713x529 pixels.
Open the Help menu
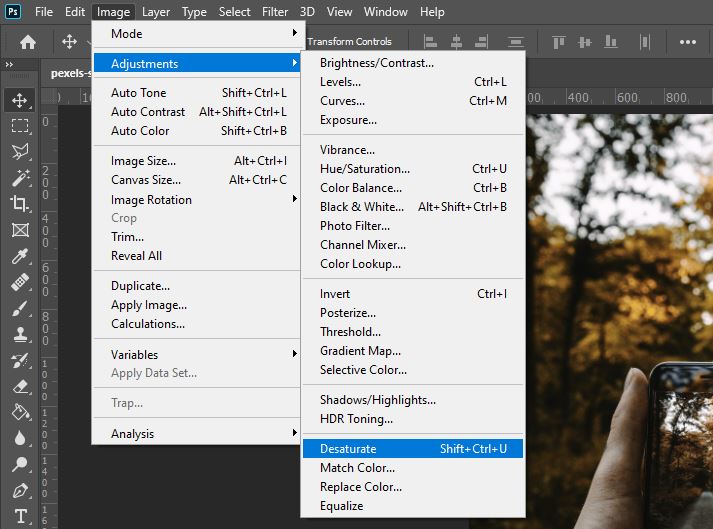[432, 11]
